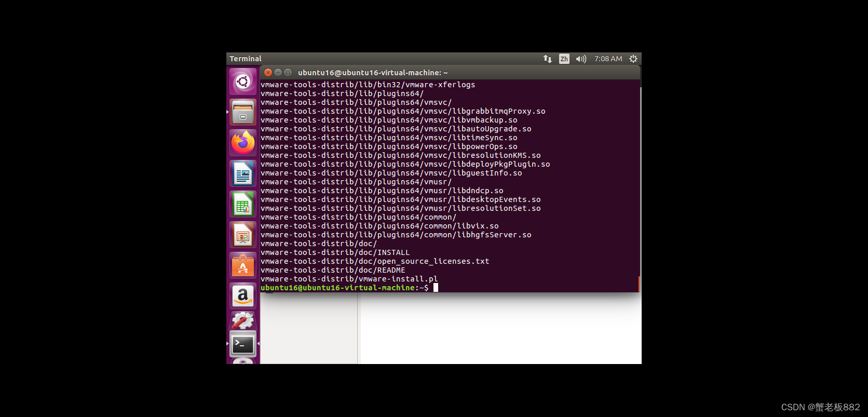Screen dimensions: 868x417
Task: Open System Settings wrench icon
Action: tap(243, 321)
